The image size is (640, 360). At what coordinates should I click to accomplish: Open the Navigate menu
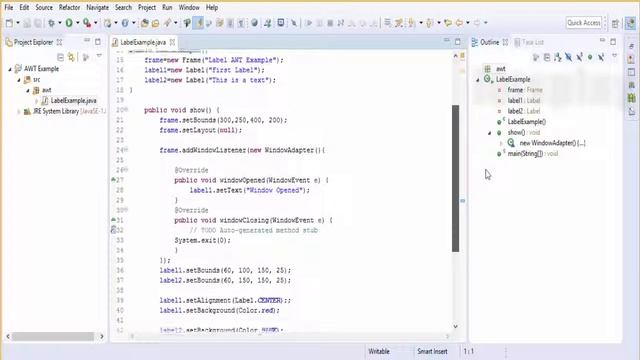point(98,7)
